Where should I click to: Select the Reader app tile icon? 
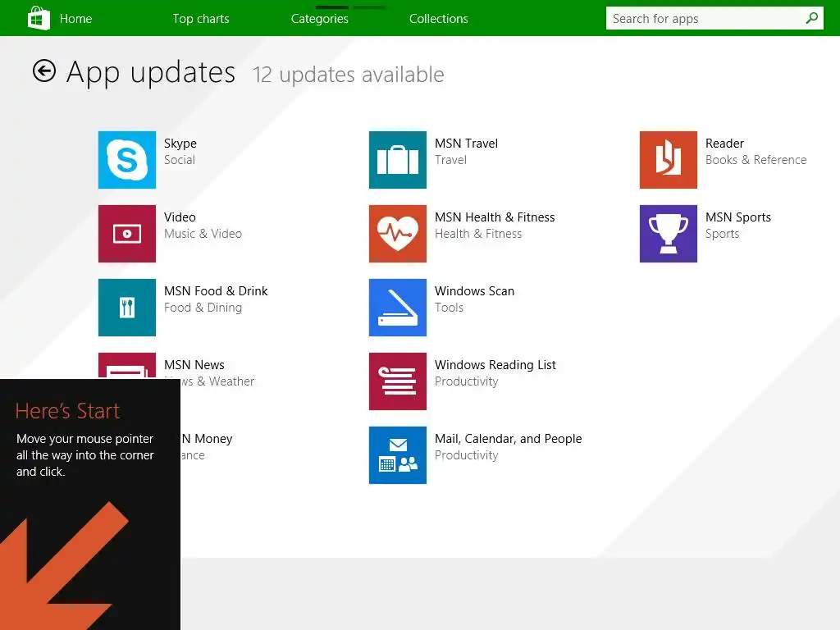(x=668, y=160)
